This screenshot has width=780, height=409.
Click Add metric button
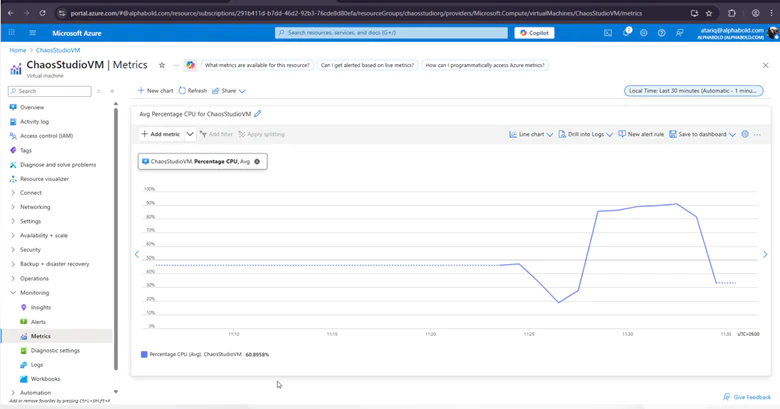[161, 134]
